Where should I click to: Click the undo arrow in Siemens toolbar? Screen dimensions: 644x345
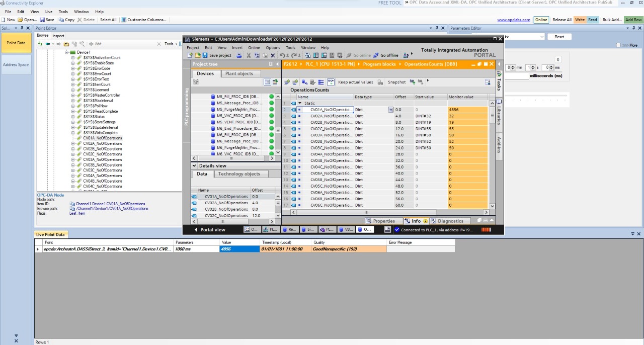(x=282, y=55)
